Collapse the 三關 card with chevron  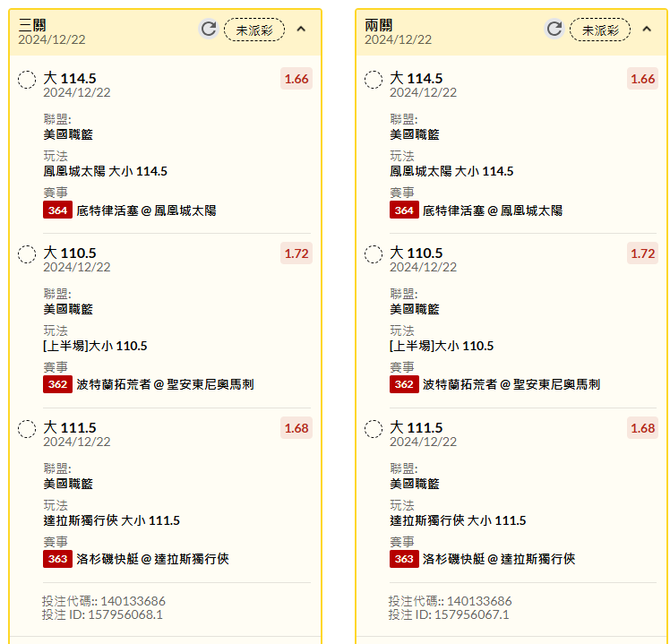click(301, 29)
